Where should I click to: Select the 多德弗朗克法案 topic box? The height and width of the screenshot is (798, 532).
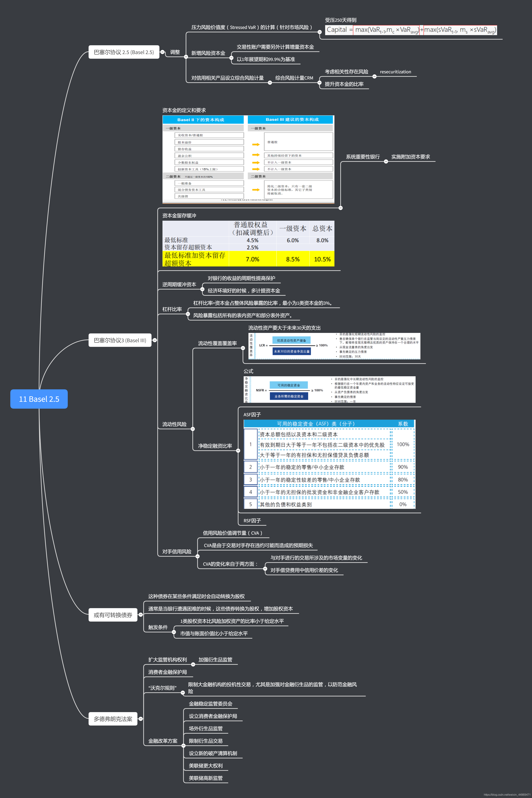tap(113, 719)
